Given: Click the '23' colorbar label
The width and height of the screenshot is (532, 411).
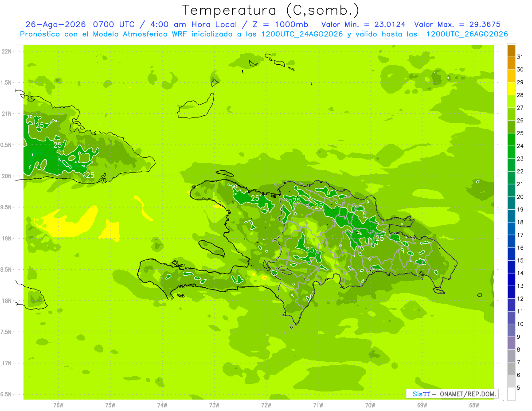Looking at the screenshot, I should pos(520,159).
